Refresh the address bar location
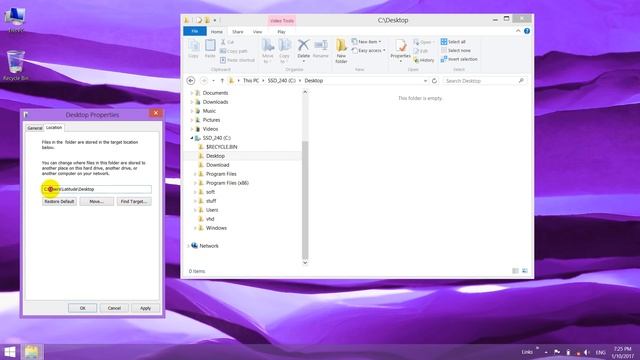Image resolution: width=640 pixels, height=360 pixels. point(434,81)
